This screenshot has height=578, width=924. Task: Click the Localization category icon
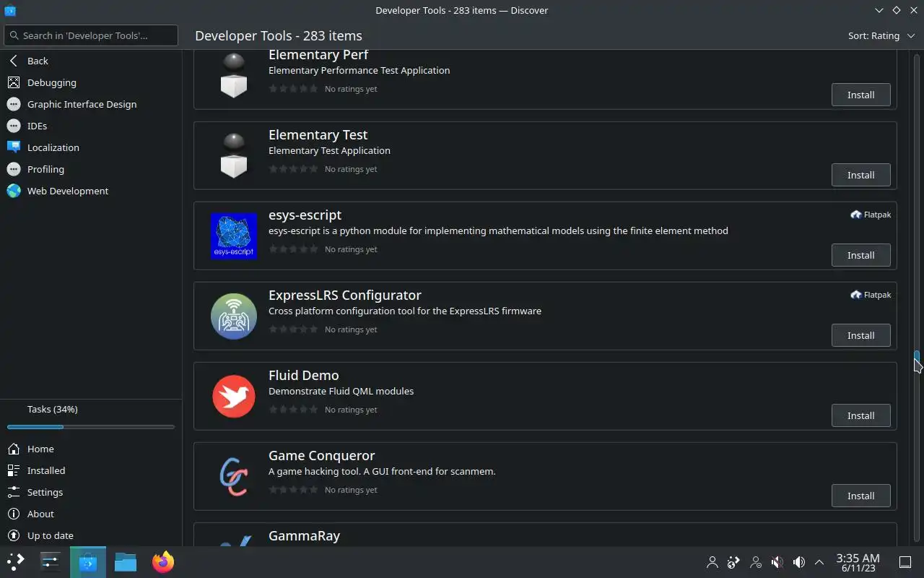[x=14, y=147]
